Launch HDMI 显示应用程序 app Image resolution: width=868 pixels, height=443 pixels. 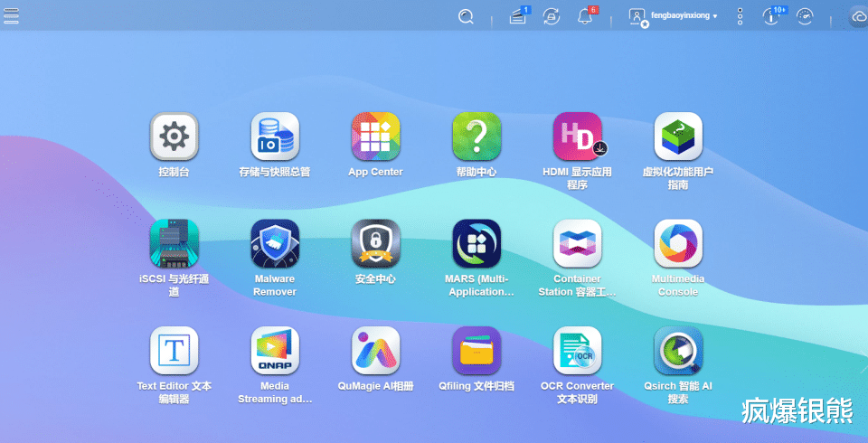[x=577, y=137]
